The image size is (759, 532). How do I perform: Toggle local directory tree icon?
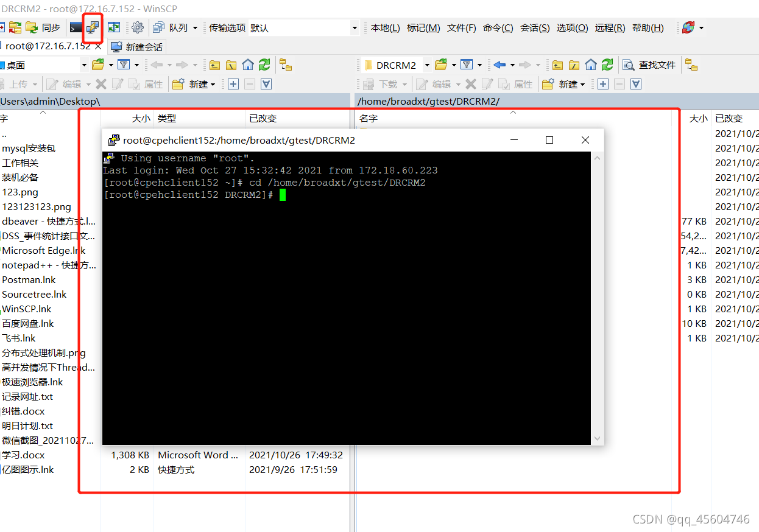point(286,65)
